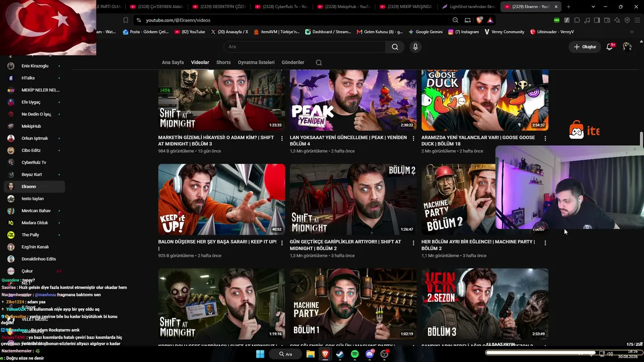644x362 pixels.
Task: Open the Oynatma listeleri tab
Action: click(256, 62)
